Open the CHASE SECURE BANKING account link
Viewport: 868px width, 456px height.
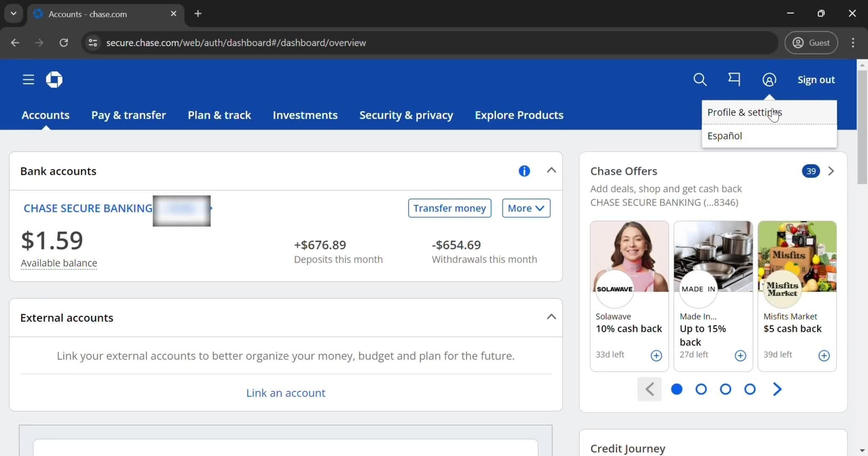coord(88,208)
